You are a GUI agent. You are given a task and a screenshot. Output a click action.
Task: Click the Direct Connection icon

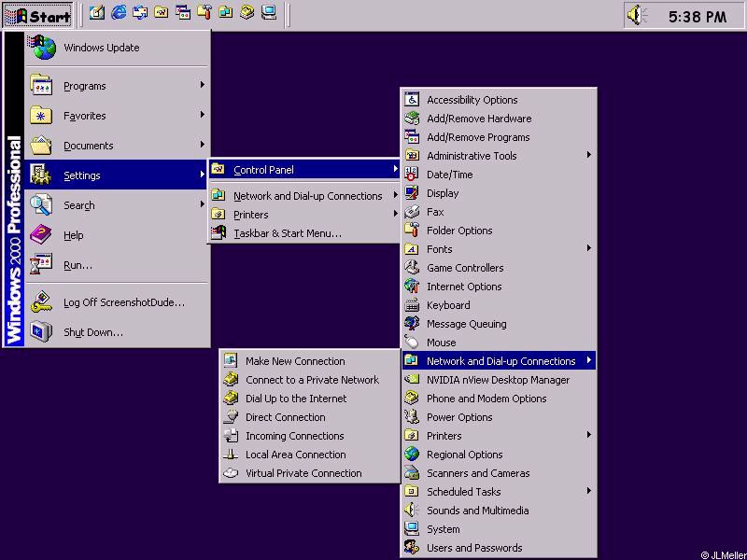point(231,416)
